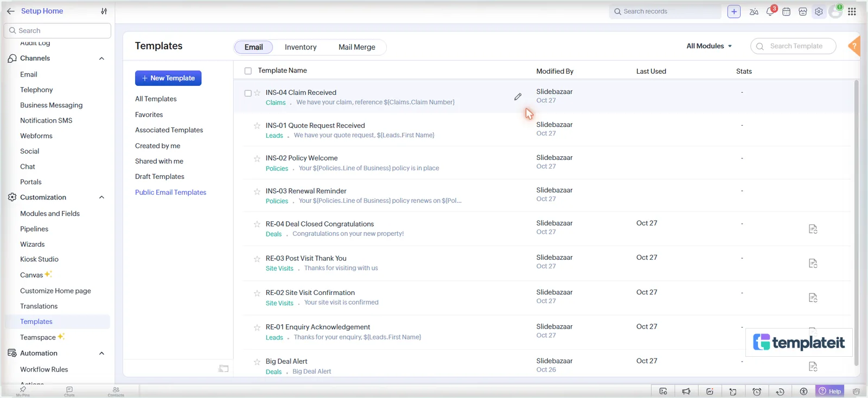Favorite INS-04 Claim Received with its star
The image size is (868, 398).
pyautogui.click(x=257, y=93)
